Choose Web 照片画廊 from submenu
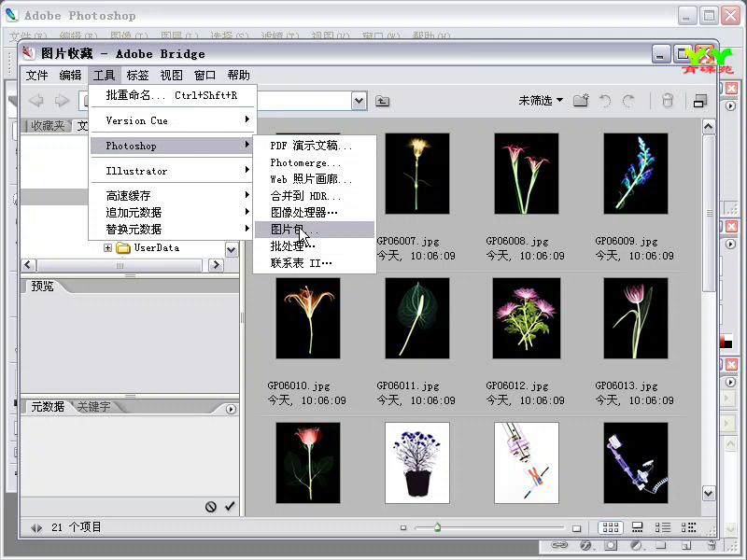 (x=315, y=179)
